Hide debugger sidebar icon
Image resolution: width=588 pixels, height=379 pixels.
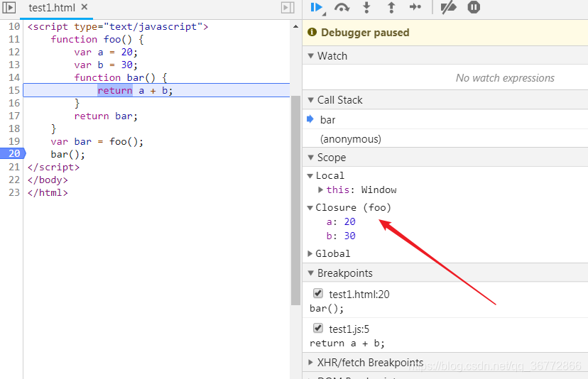pyautogui.click(x=288, y=8)
